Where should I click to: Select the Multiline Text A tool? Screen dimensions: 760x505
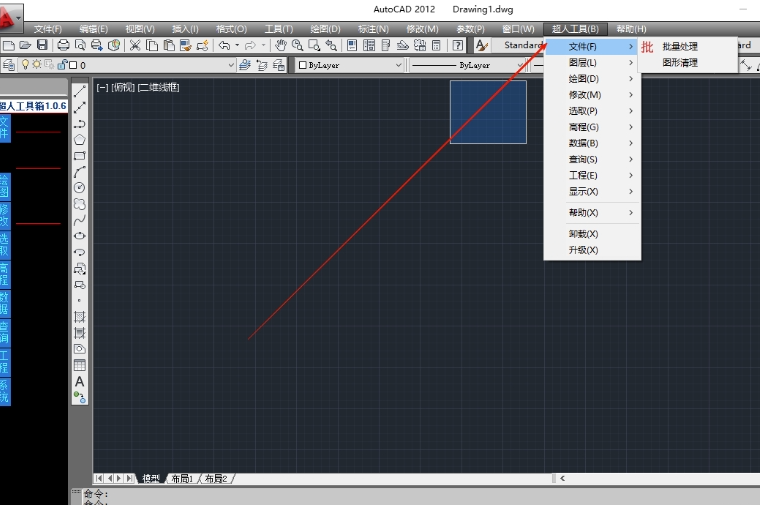point(79,382)
